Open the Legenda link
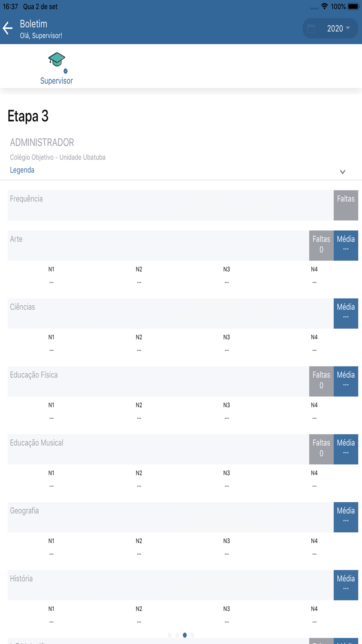The image size is (362, 644). [22, 170]
